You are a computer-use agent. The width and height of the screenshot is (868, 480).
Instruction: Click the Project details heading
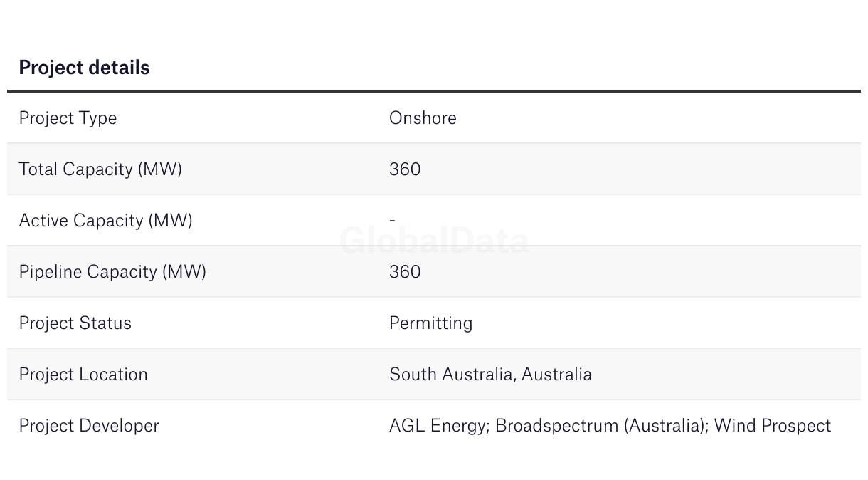tap(84, 68)
